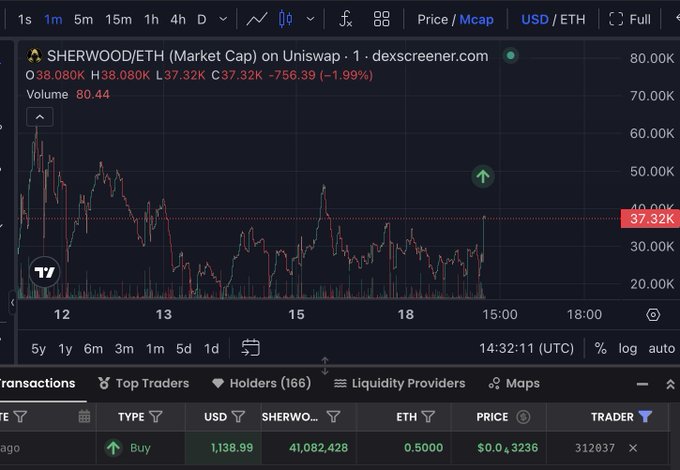Collapse the chart legend chevron
This screenshot has width=680, height=470.
[x=40, y=117]
